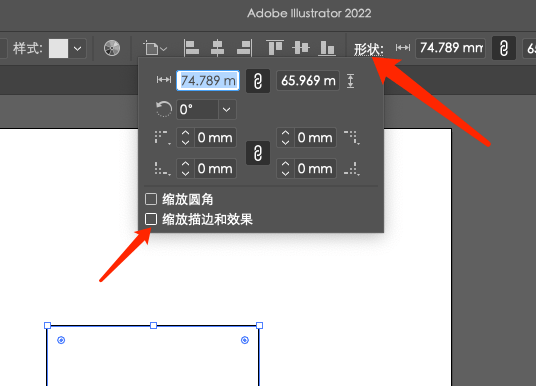Align objects to vertical center
The width and height of the screenshot is (536, 386).
tap(301, 48)
